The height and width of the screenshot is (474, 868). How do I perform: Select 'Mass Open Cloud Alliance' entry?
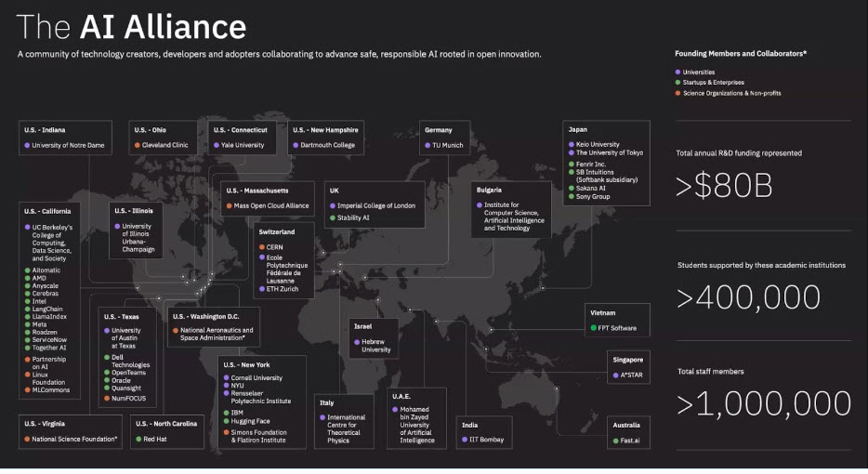(271, 205)
